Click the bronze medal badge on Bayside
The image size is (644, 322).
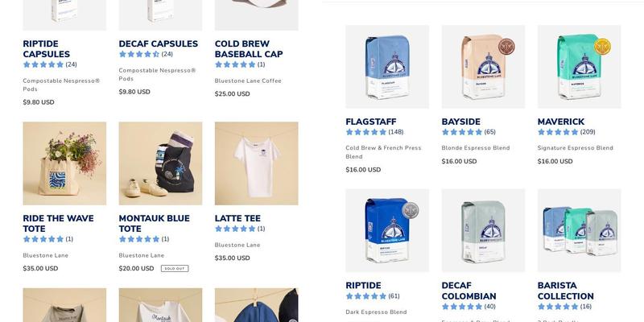point(506,47)
